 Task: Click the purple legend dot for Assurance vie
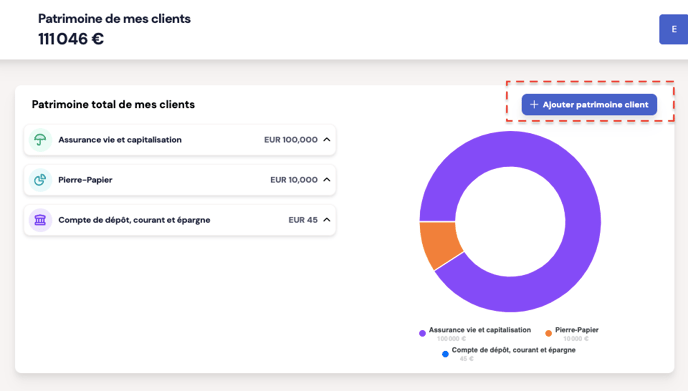423,334
